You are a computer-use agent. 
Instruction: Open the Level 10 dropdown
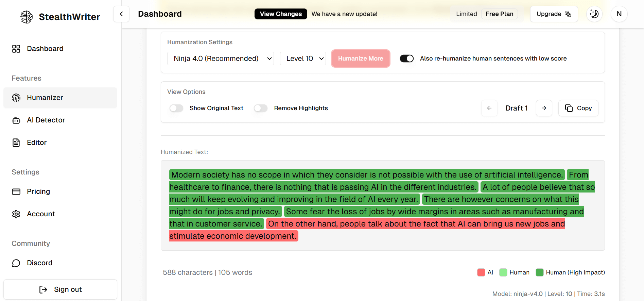(x=303, y=58)
